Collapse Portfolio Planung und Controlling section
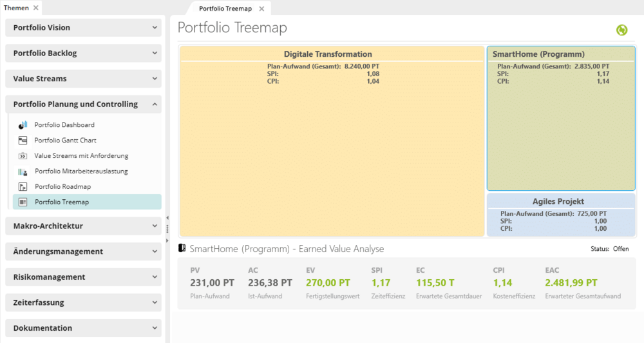This screenshot has height=343, width=644. [x=155, y=104]
